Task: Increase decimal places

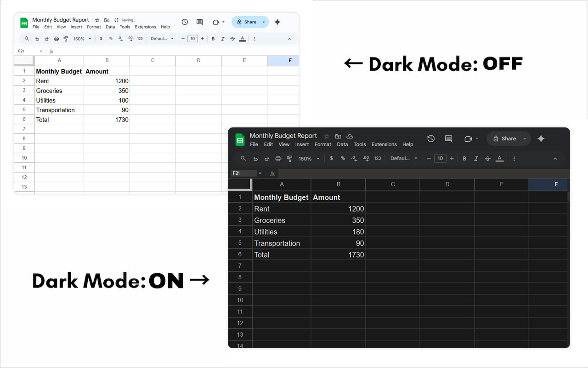Action: [366, 158]
